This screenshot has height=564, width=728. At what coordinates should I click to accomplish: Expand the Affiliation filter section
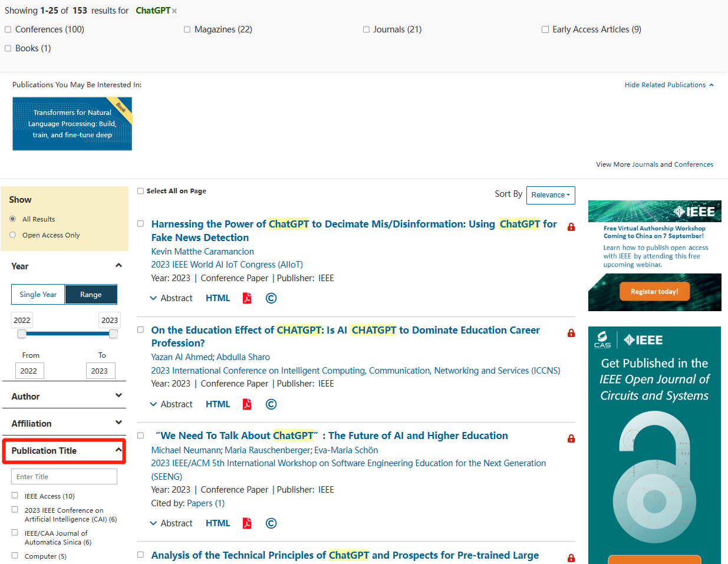click(68, 424)
